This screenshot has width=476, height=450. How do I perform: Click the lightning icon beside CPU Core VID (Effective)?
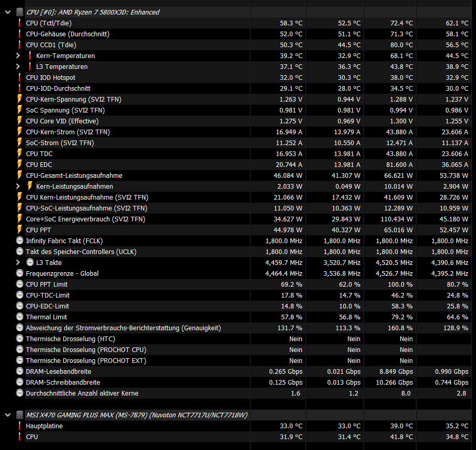point(19,121)
